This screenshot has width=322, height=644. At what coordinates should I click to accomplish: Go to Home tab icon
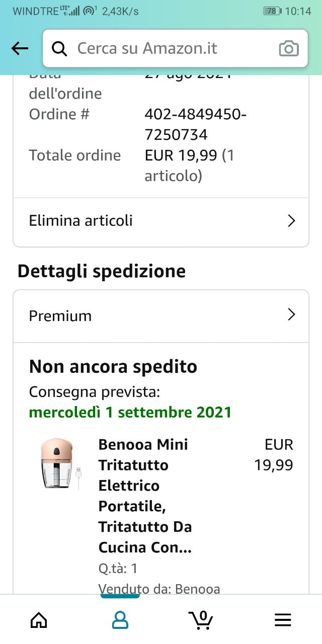(x=39, y=620)
